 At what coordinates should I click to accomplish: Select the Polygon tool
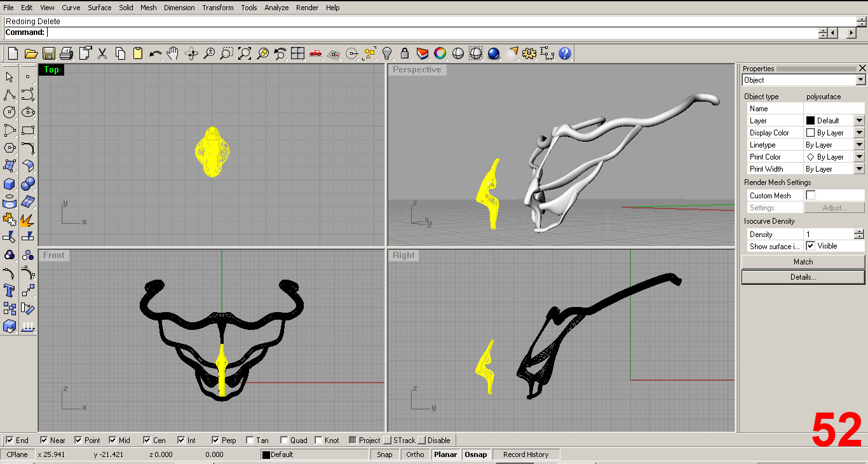[x=10, y=148]
